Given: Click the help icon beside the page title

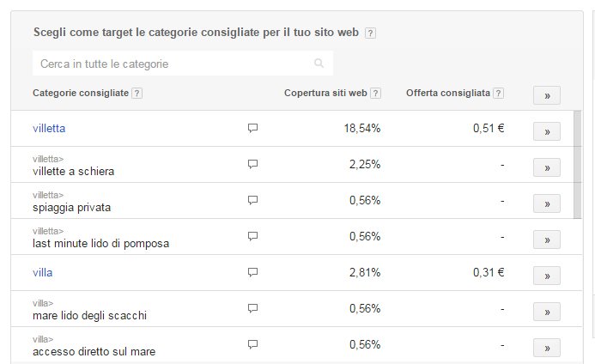Looking at the screenshot, I should (370, 33).
